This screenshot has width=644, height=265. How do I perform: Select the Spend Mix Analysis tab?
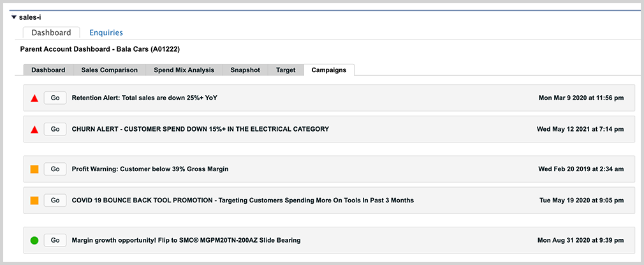coord(184,70)
